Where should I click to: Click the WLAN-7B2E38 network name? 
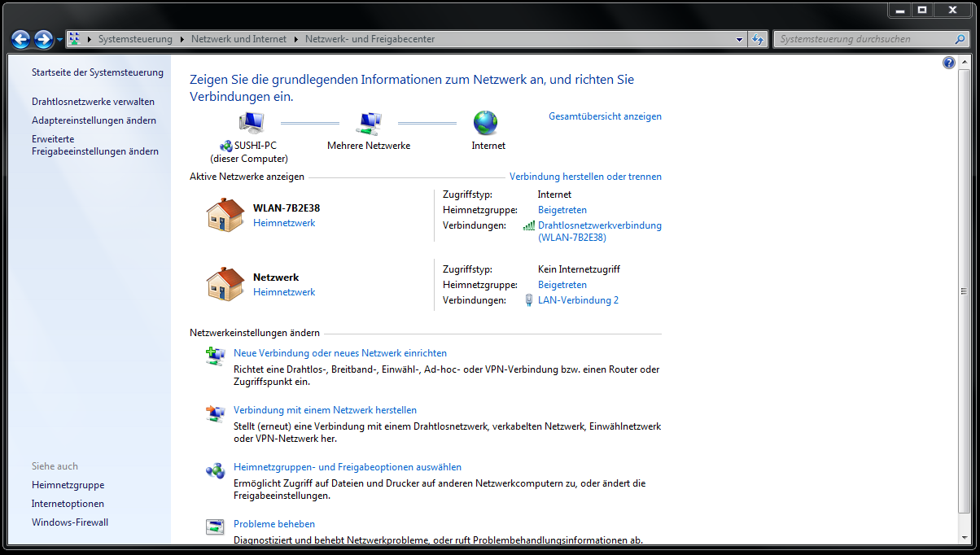(x=287, y=208)
